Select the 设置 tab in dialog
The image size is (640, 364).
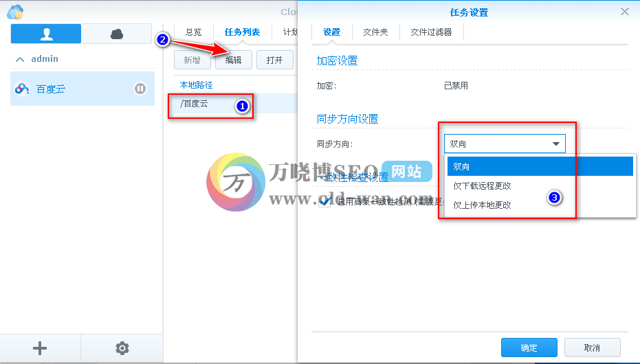[331, 32]
